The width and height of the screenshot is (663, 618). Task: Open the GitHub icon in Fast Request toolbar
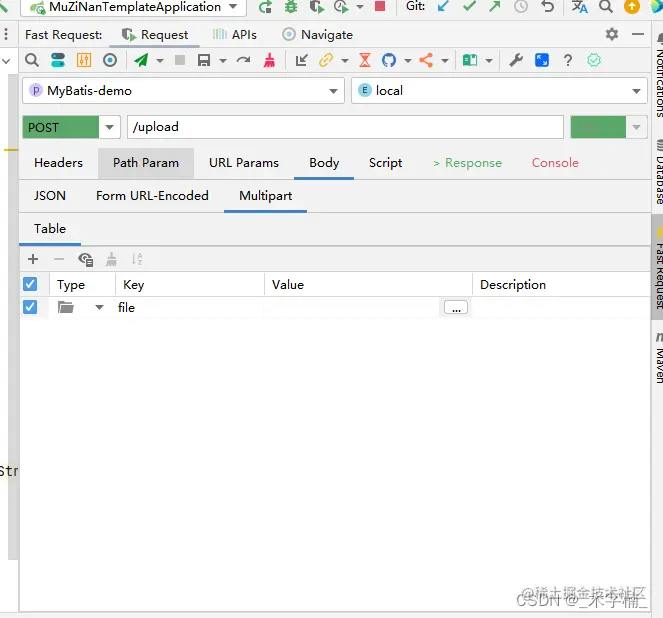point(389,60)
